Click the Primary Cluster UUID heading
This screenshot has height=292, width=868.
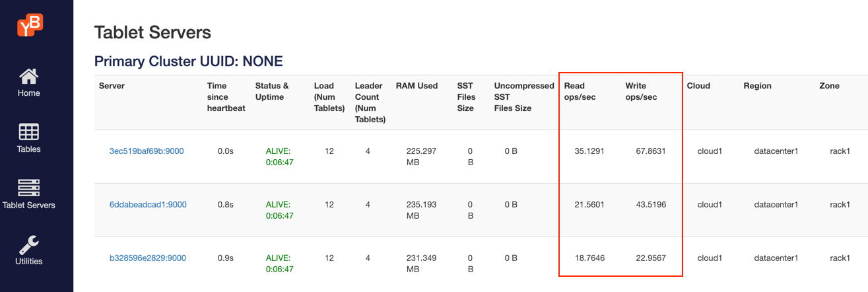tap(188, 61)
